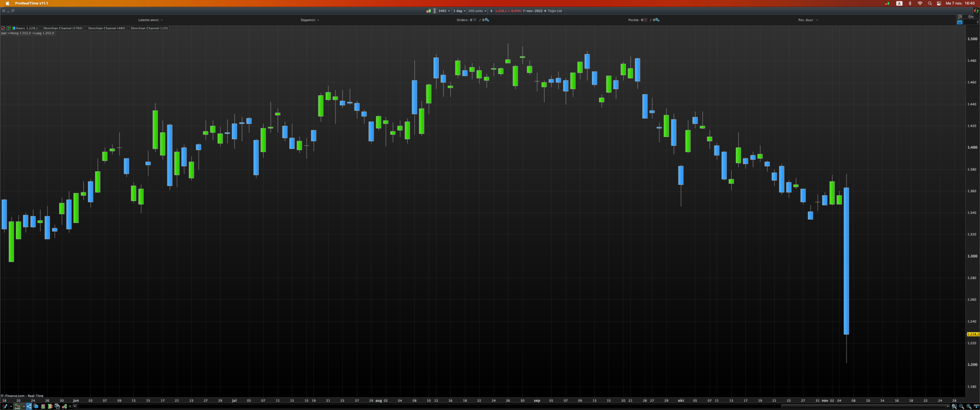Image resolution: width=980 pixels, height=410 pixels.
Task: Click the red-green refresh arrows icon
Action: coord(976,11)
